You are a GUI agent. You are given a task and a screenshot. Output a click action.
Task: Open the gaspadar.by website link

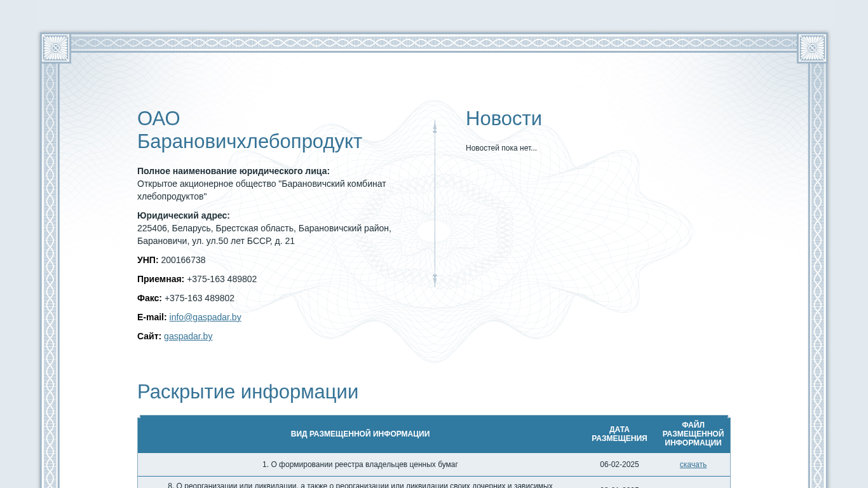(188, 336)
